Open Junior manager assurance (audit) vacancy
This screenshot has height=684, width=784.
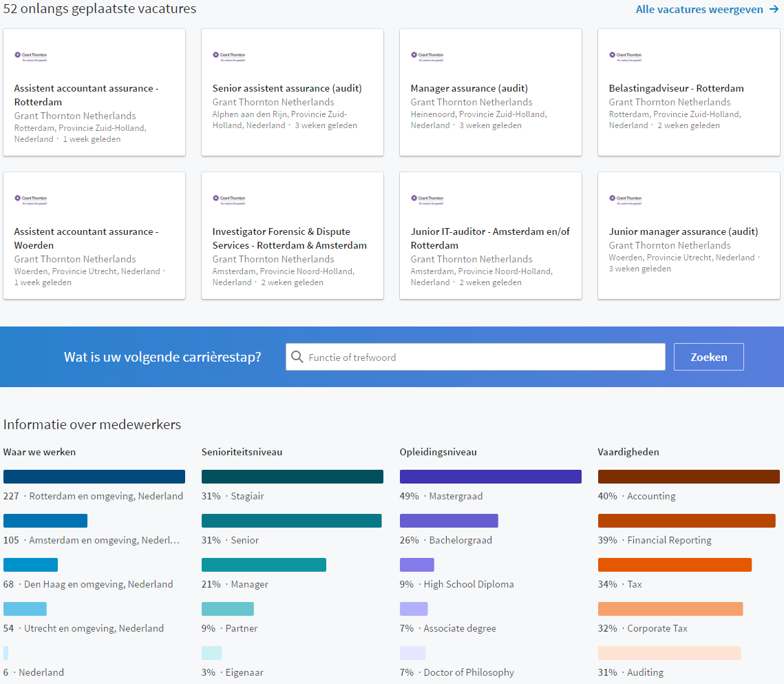(683, 231)
